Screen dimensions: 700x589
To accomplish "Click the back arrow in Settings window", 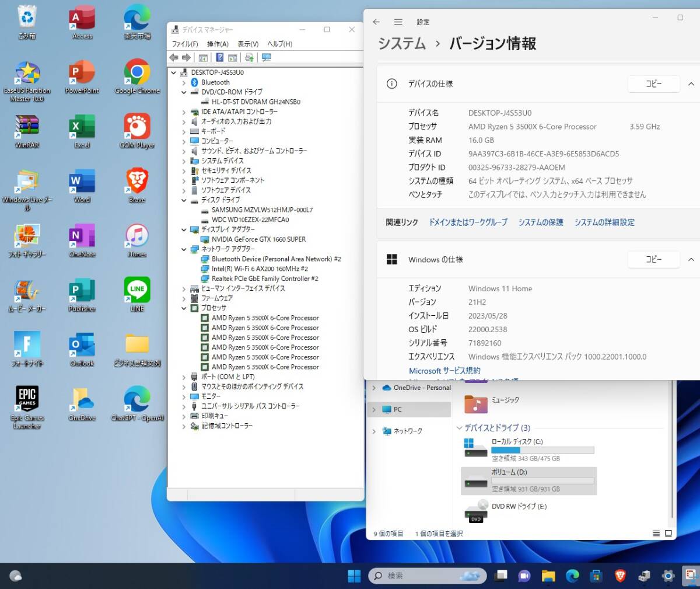I will click(x=376, y=22).
